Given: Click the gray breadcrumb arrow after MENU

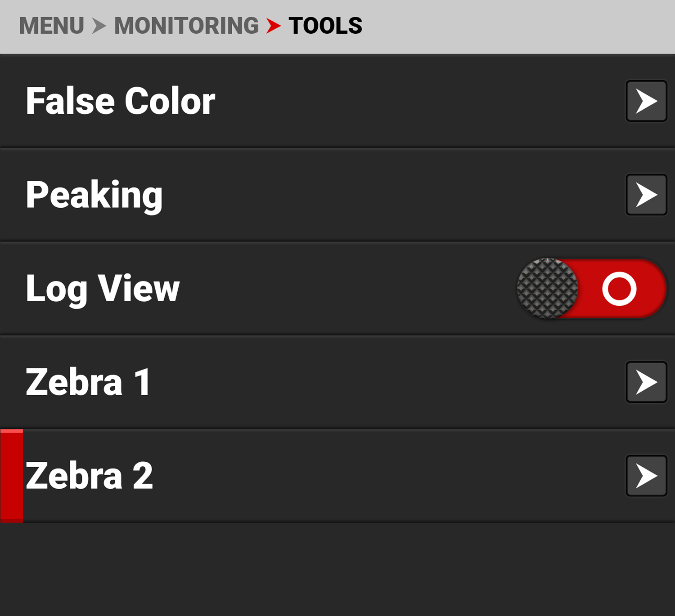Looking at the screenshot, I should [x=99, y=26].
